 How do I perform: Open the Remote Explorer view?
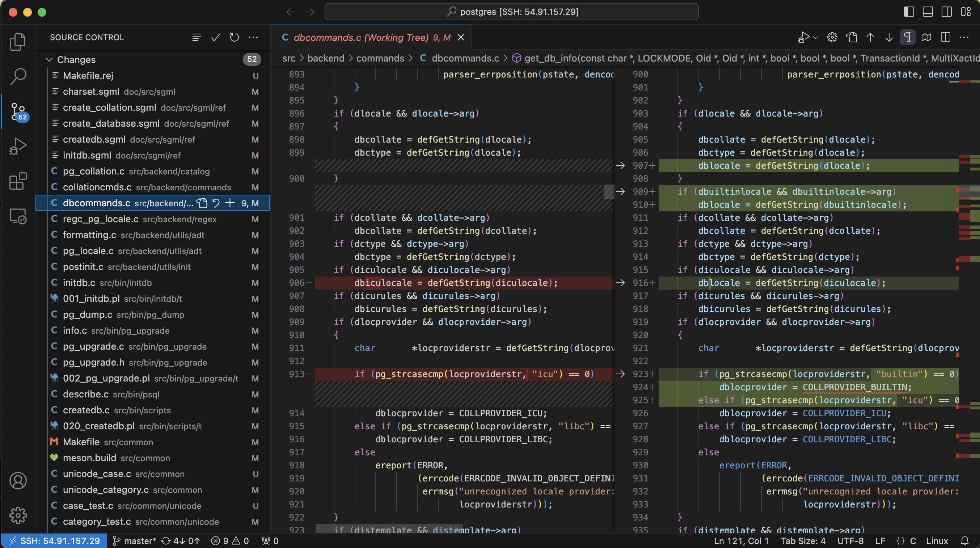tap(17, 216)
